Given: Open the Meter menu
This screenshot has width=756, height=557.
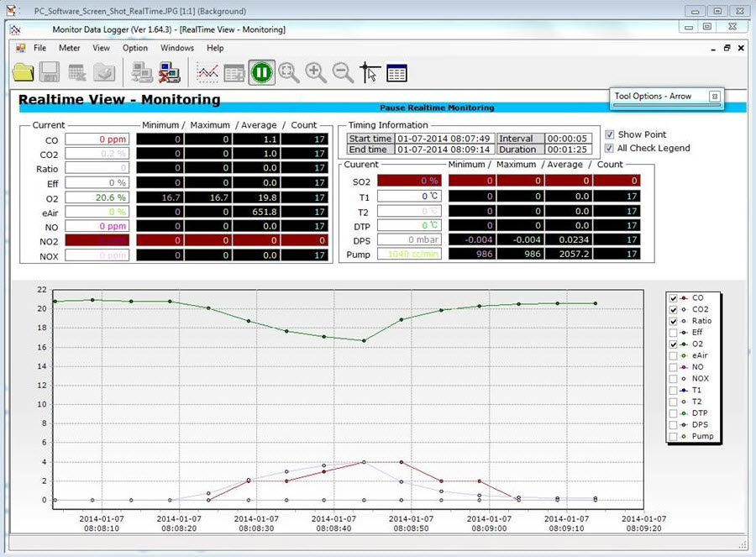Looking at the screenshot, I should (70, 48).
